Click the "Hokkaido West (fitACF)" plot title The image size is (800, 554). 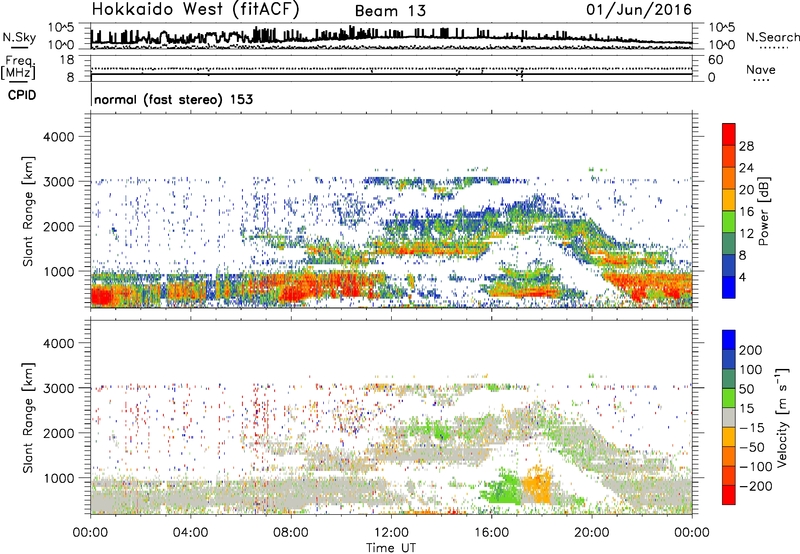(195, 10)
